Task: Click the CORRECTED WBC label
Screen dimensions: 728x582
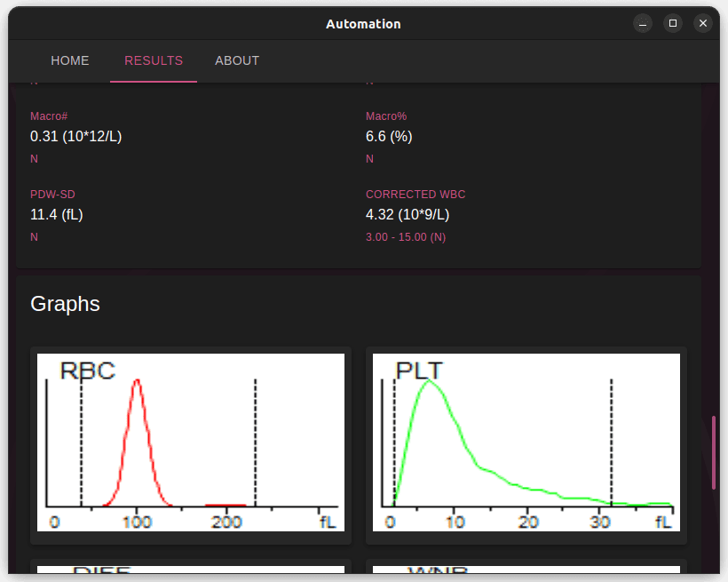Action: [415, 195]
